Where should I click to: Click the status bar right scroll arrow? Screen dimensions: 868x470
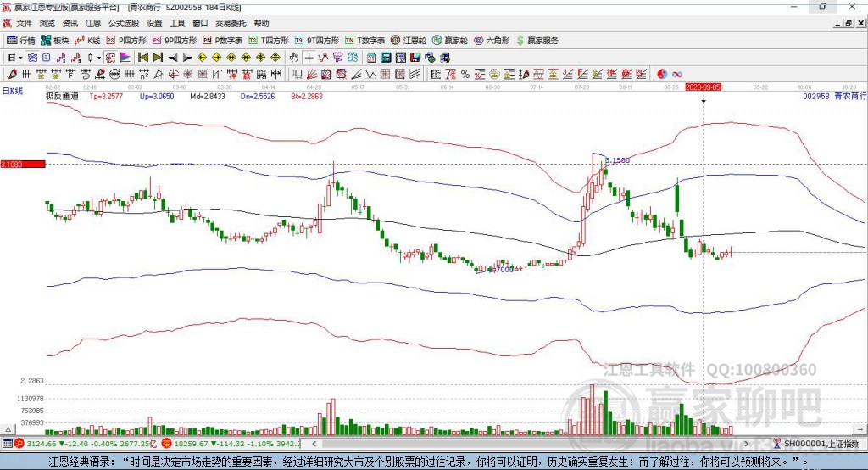coord(747,444)
